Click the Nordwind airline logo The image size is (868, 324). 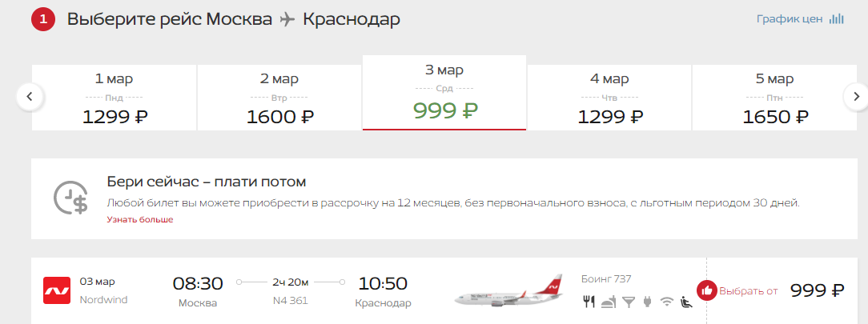point(57,290)
